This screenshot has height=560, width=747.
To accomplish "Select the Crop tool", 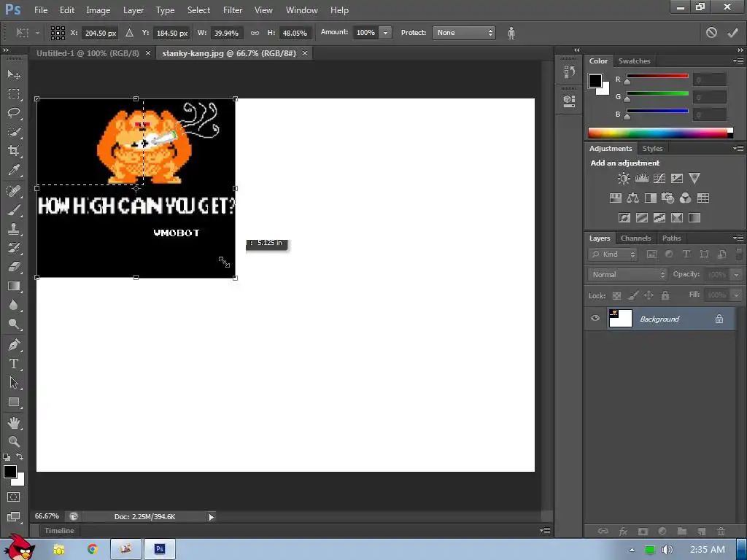I will pyautogui.click(x=14, y=151).
